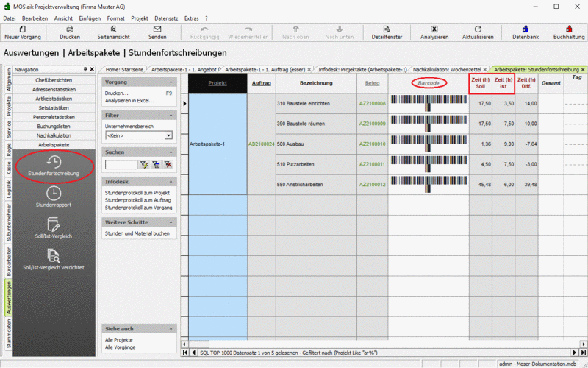The width and height of the screenshot is (588, 368).
Task: Switch to Home: Startseite tab
Action: coord(124,70)
